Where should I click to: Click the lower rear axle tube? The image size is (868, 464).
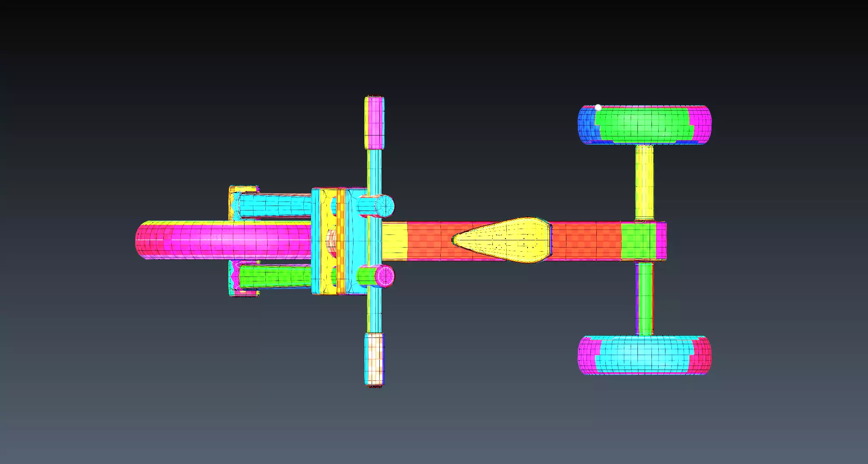[644, 299]
